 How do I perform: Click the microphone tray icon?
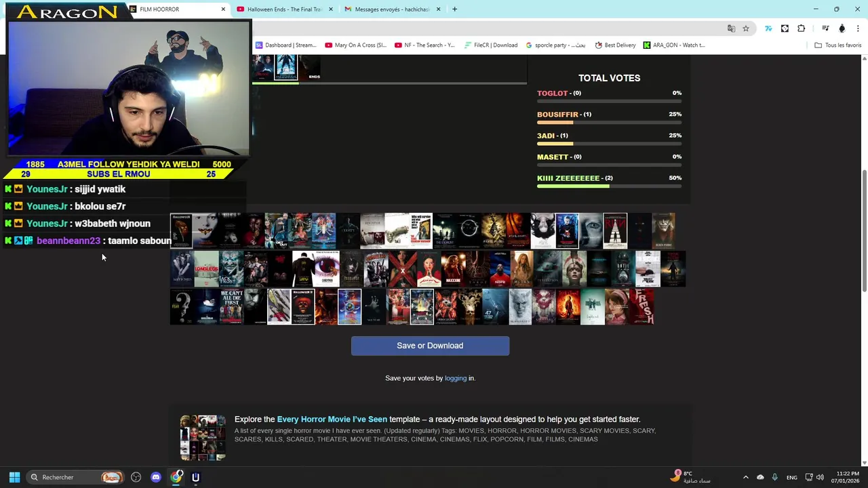[x=774, y=477]
